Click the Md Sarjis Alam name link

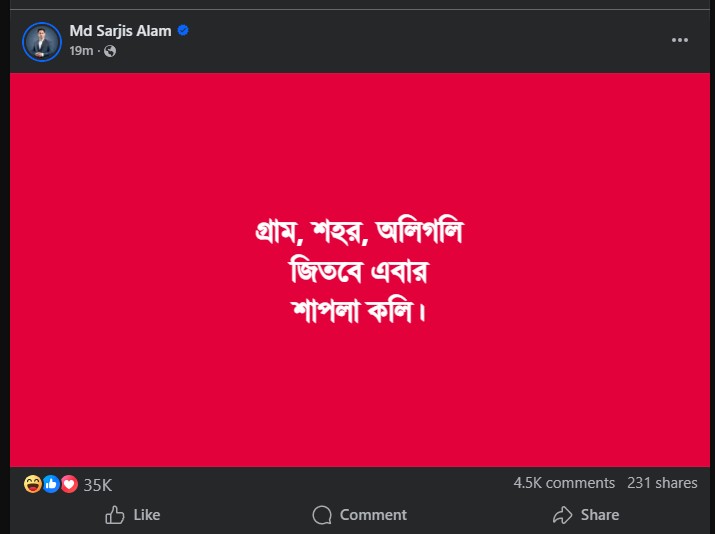tap(121, 31)
